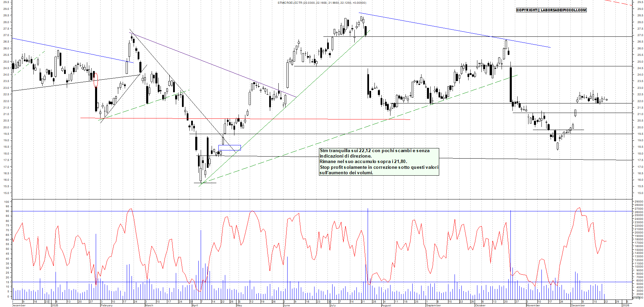Click the STMICROELECTR chart title text
Viewport: 644px width, 307px height.
[322, 3]
